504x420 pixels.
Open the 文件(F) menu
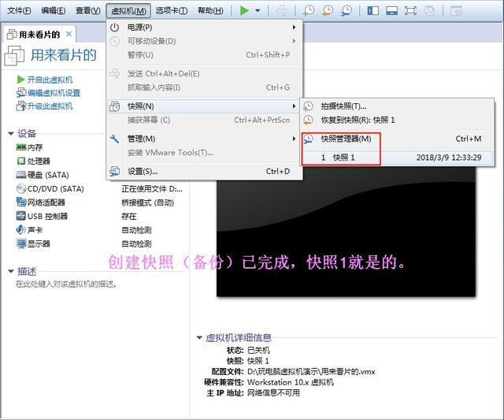(19, 10)
